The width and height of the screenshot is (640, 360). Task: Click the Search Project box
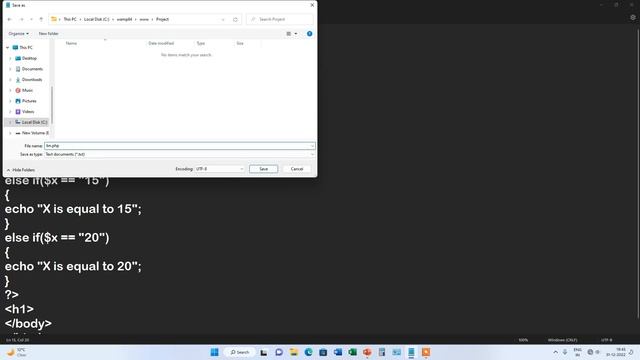pos(280,19)
